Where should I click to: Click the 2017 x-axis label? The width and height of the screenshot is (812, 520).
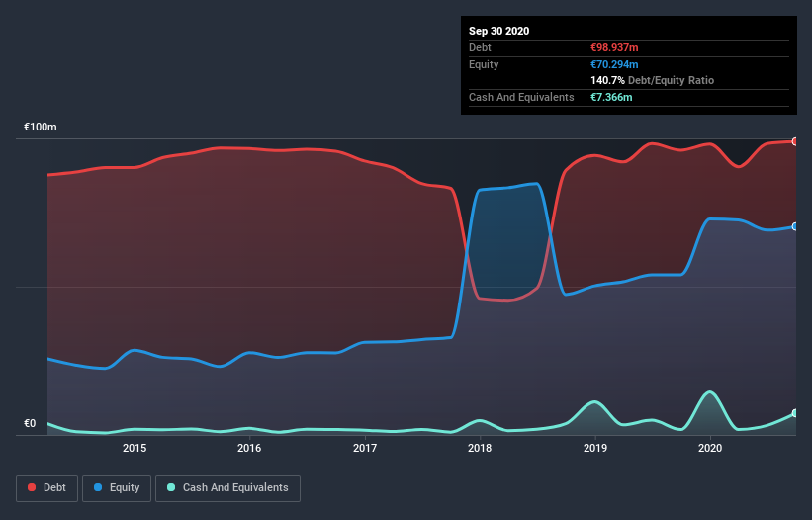click(365, 448)
